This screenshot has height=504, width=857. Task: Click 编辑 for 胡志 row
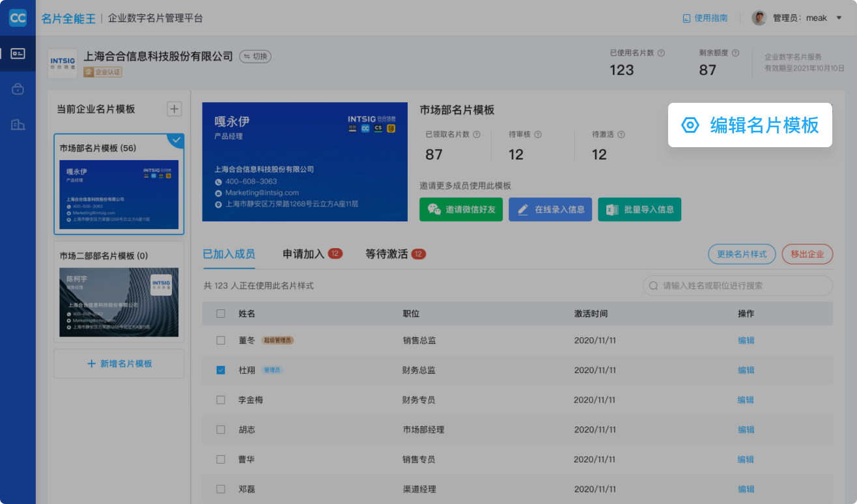pyautogui.click(x=746, y=430)
